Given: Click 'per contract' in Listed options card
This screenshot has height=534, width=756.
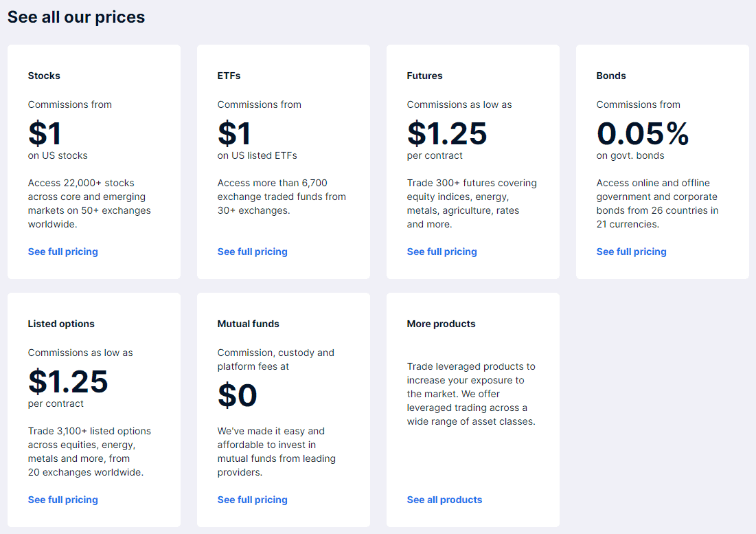Looking at the screenshot, I should [56, 403].
